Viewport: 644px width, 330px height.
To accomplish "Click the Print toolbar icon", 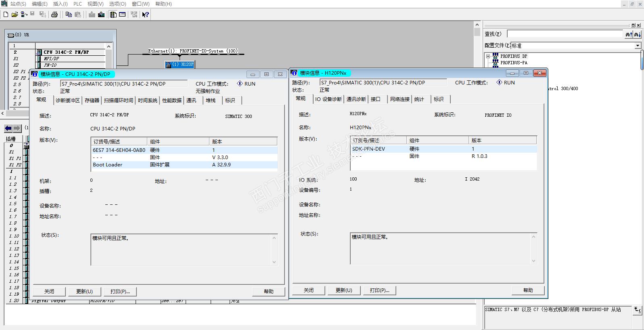I will click(54, 15).
